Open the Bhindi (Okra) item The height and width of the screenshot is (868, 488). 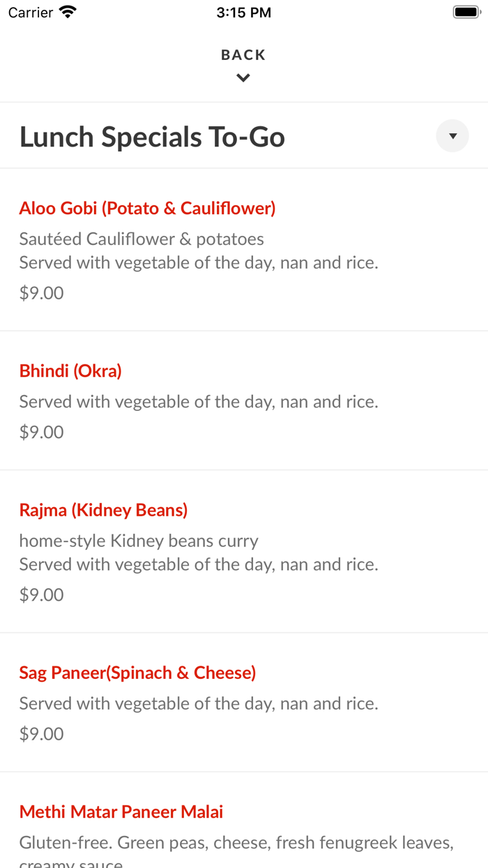[x=70, y=371]
